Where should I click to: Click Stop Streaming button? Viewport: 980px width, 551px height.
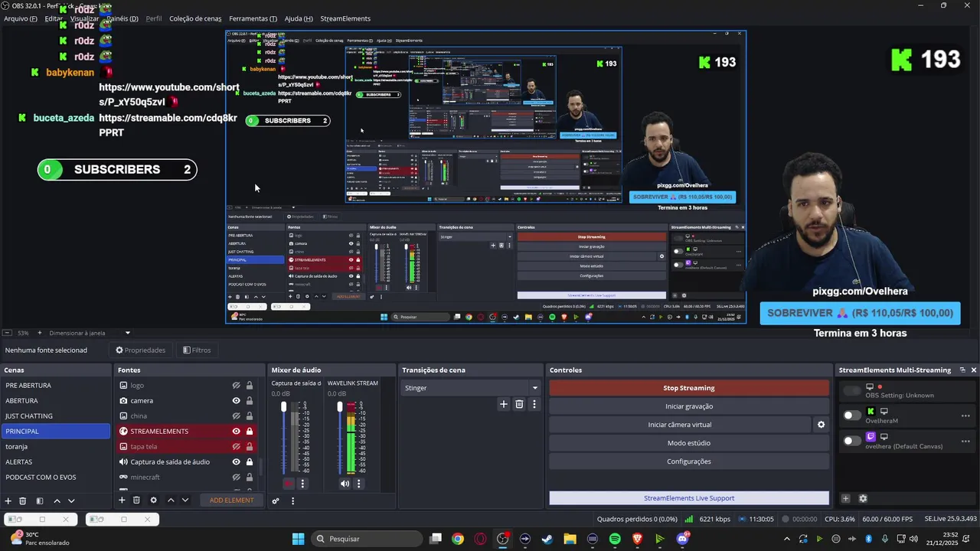point(689,388)
